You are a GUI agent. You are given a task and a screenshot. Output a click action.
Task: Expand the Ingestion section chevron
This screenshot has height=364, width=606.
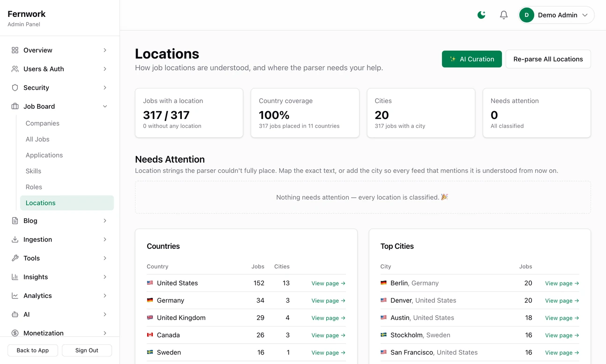pos(105,239)
